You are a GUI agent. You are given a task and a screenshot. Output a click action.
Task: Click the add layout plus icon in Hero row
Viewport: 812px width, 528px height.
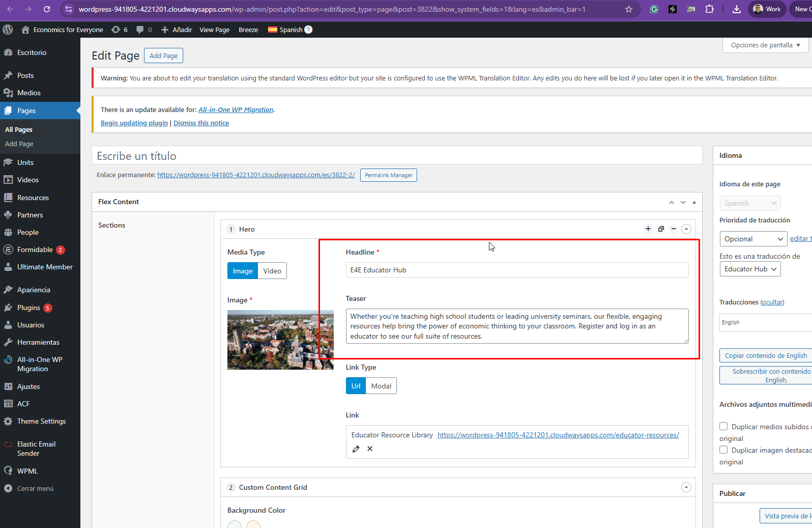648,229
